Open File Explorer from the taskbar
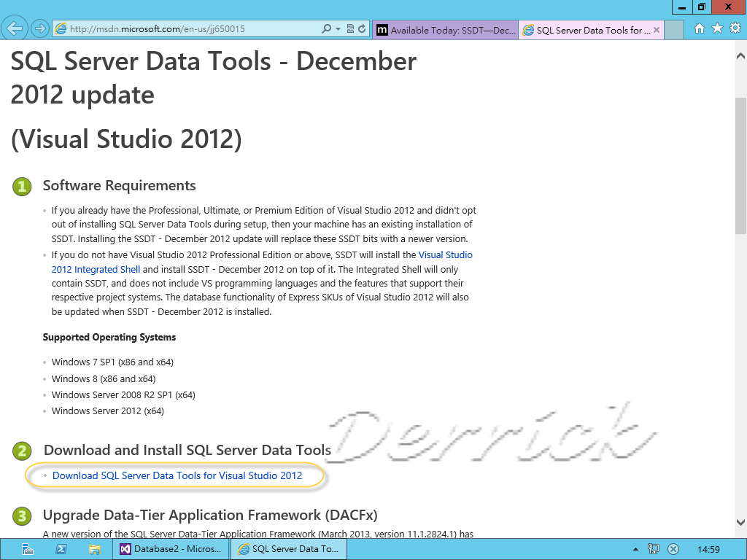 click(x=93, y=549)
